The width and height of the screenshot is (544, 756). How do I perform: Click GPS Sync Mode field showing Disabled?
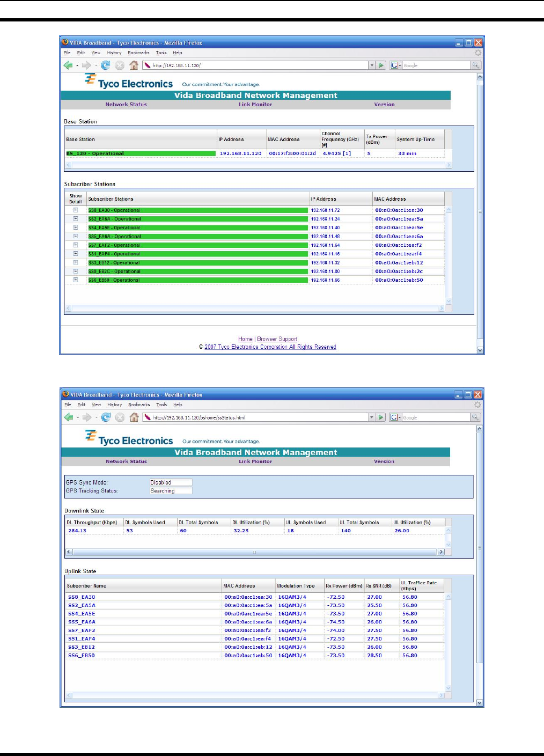coord(171,482)
